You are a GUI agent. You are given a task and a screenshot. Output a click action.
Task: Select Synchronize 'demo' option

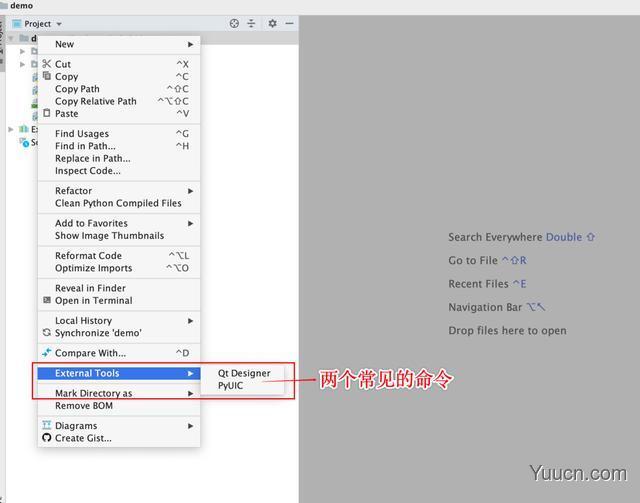click(x=98, y=333)
